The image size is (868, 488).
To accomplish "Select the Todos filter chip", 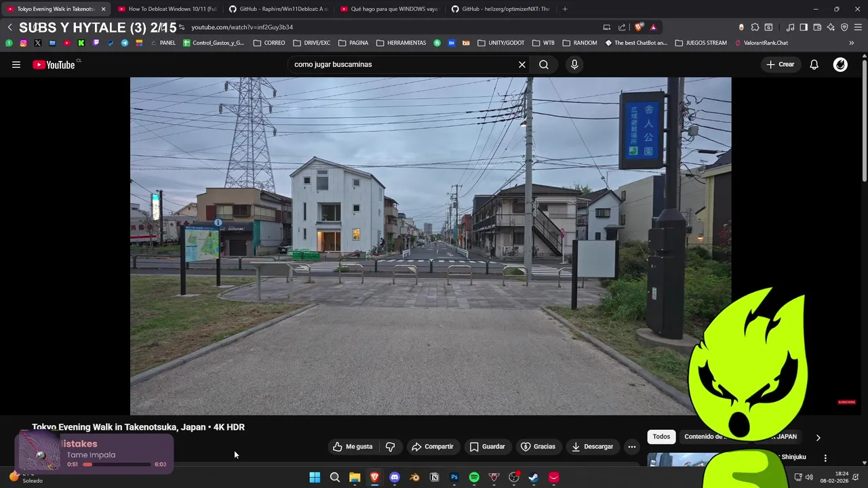I will [x=661, y=436].
